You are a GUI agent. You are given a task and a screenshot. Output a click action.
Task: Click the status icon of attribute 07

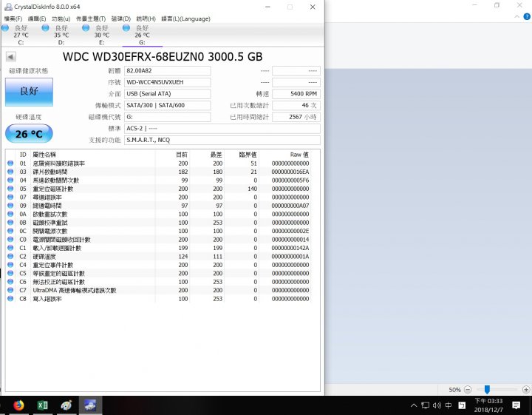[10, 198]
